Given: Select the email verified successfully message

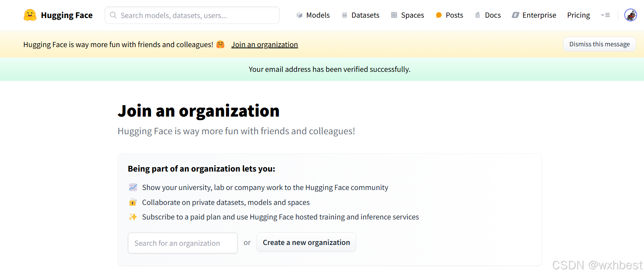Looking at the screenshot, I should [x=329, y=69].
